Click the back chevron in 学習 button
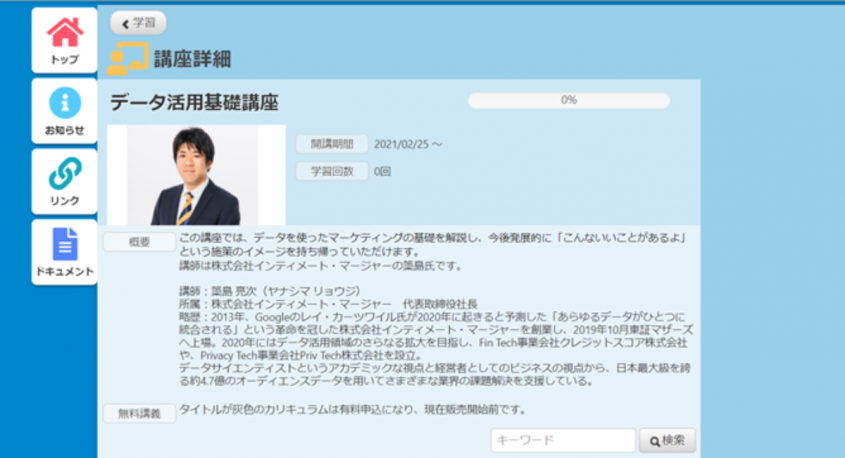 click(x=125, y=24)
